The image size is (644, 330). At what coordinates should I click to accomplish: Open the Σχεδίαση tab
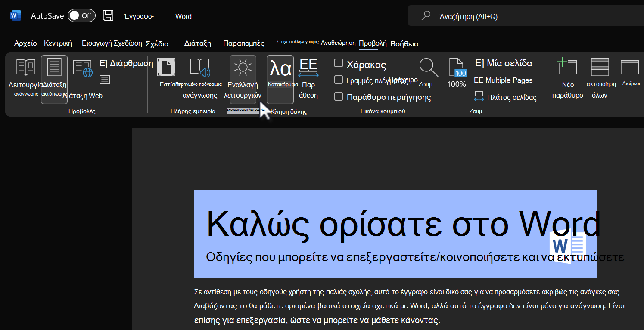pyautogui.click(x=128, y=43)
